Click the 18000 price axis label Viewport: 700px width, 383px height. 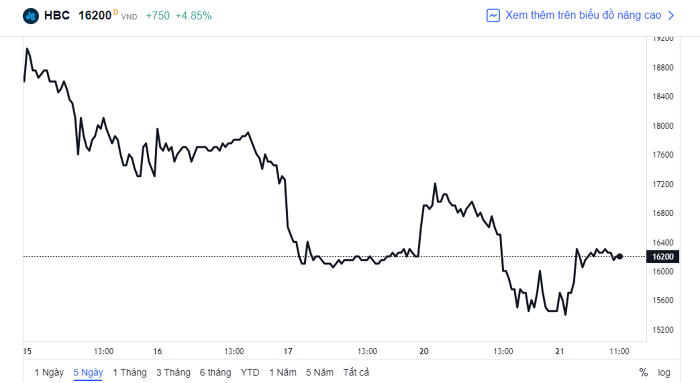point(662,126)
